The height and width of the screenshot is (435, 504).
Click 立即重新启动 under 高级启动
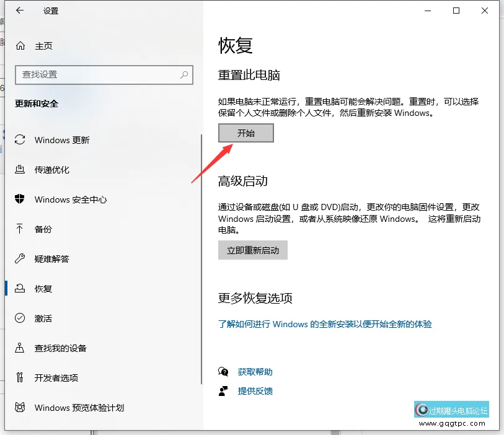[252, 250]
